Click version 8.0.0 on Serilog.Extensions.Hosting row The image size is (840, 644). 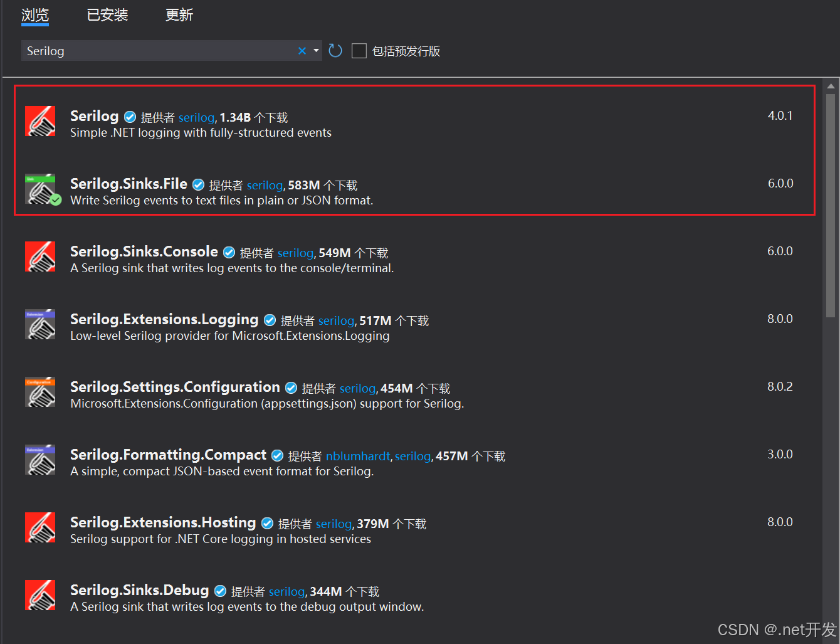[780, 522]
